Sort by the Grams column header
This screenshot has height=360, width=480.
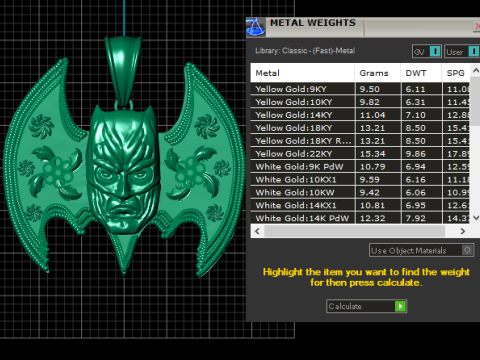pyautogui.click(x=377, y=73)
